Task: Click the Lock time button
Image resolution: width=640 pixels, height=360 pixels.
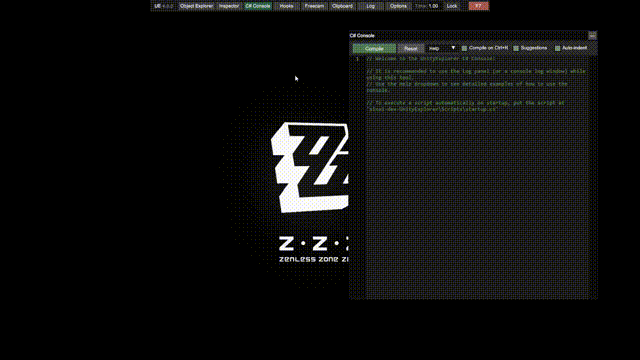Action: (x=452, y=6)
